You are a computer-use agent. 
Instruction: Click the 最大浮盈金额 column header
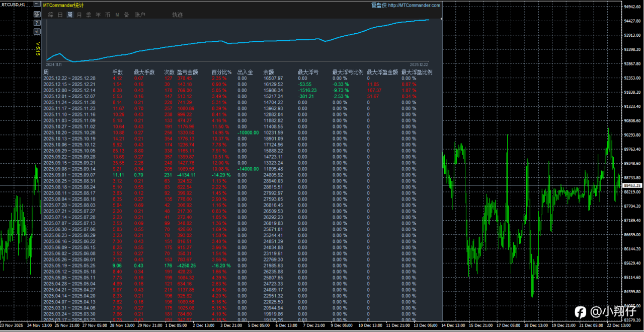382,73
